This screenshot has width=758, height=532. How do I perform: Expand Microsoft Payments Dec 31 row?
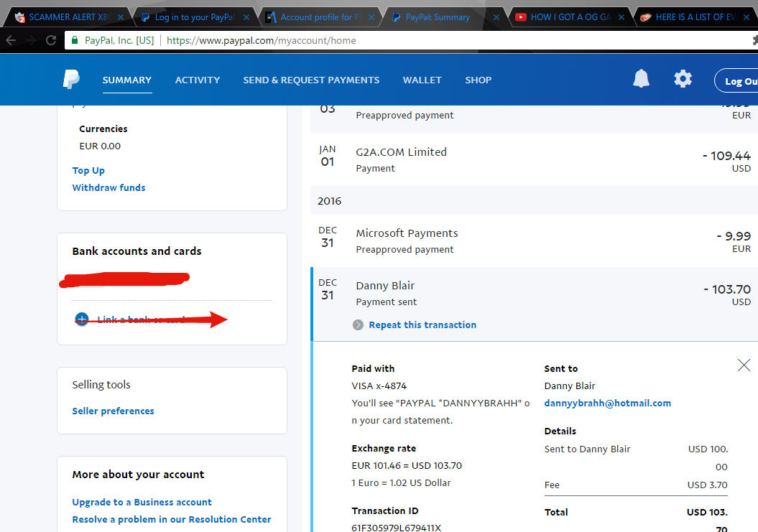[534, 241]
